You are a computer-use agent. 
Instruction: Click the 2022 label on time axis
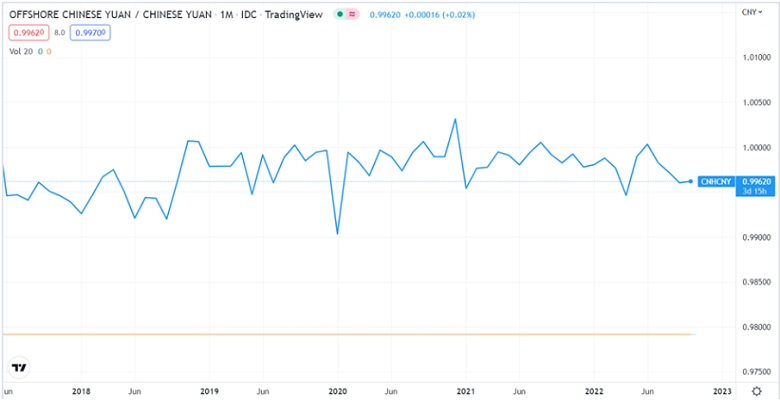coord(594,391)
